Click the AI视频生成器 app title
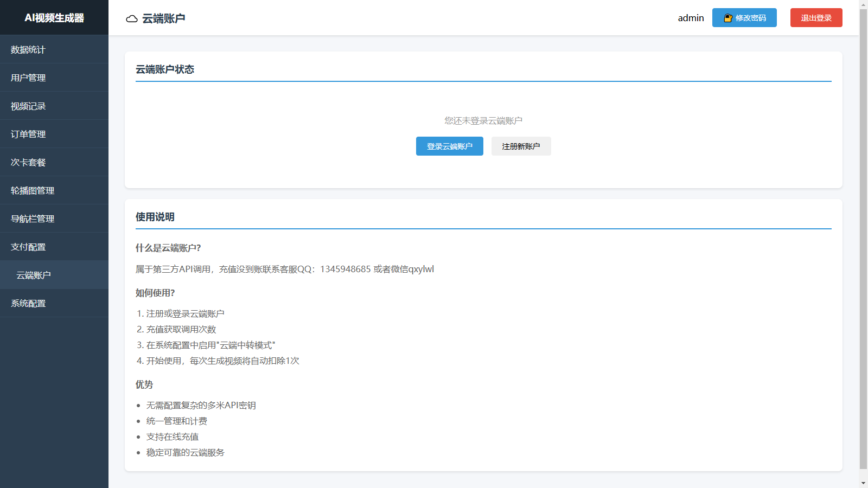The height and width of the screenshot is (488, 868). coord(54,17)
